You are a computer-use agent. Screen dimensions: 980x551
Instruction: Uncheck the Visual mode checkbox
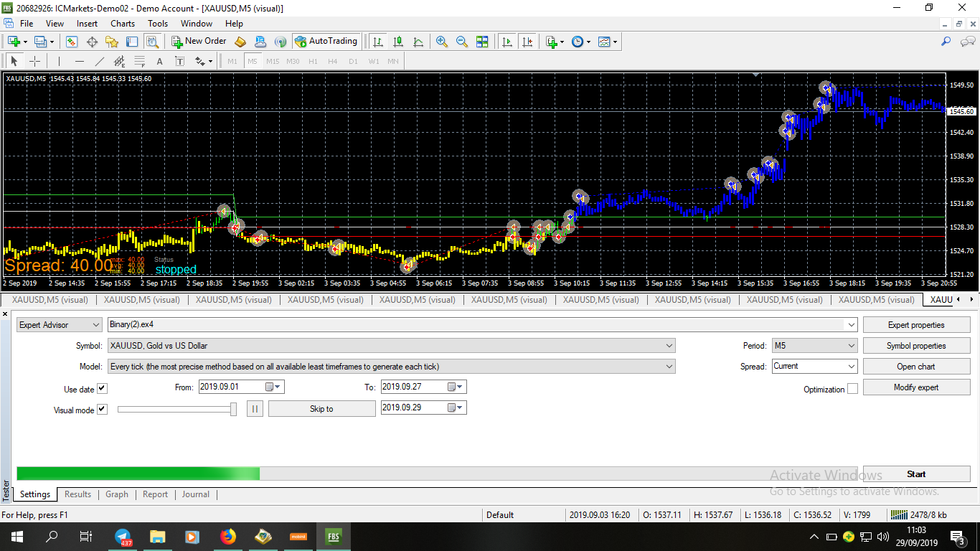pyautogui.click(x=102, y=410)
